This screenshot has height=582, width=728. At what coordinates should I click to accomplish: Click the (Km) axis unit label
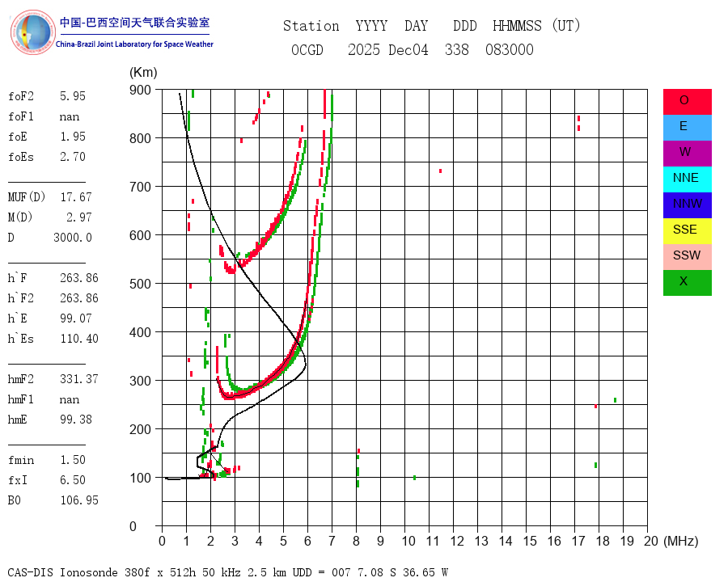coord(143,73)
